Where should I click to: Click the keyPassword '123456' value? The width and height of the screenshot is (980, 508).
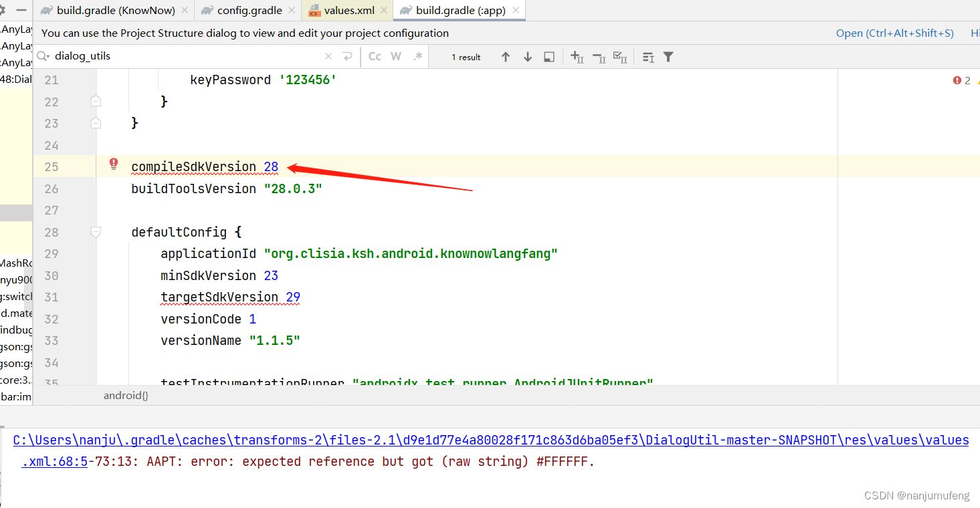(308, 80)
